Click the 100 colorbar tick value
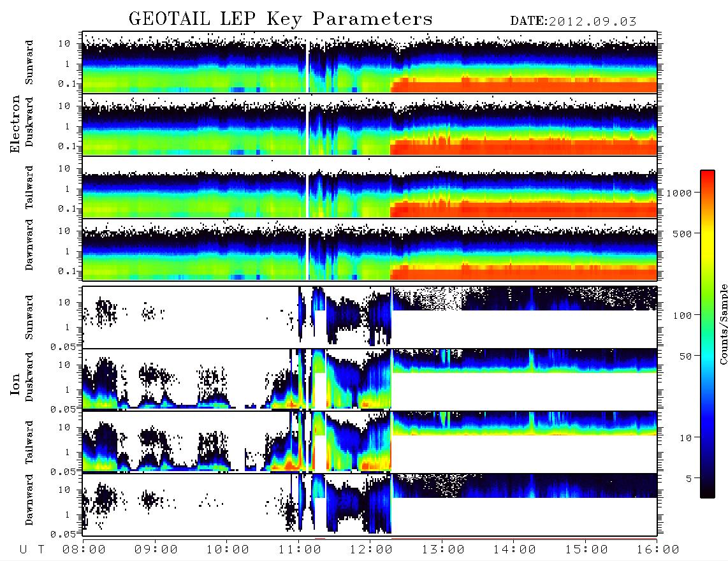The height and width of the screenshot is (561, 728). (682, 316)
